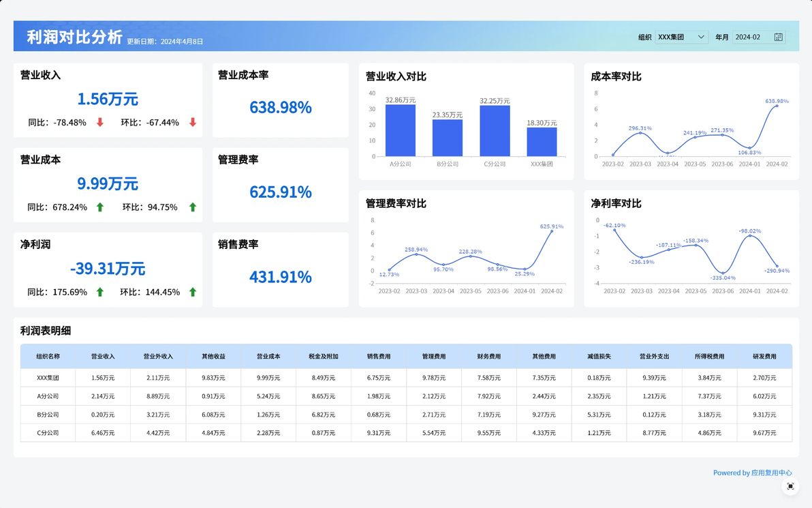
Task: Click the 638.98% value in 营业成本率 card
Action: coord(281,107)
